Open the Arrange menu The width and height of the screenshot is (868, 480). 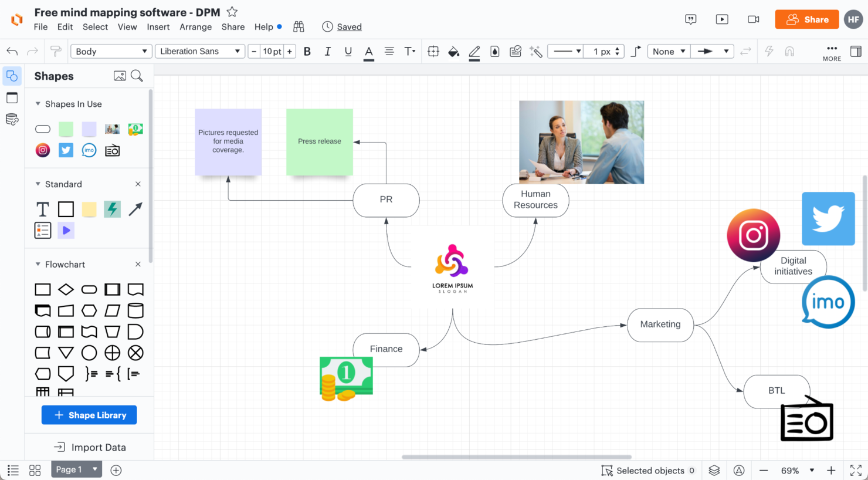coord(195,27)
